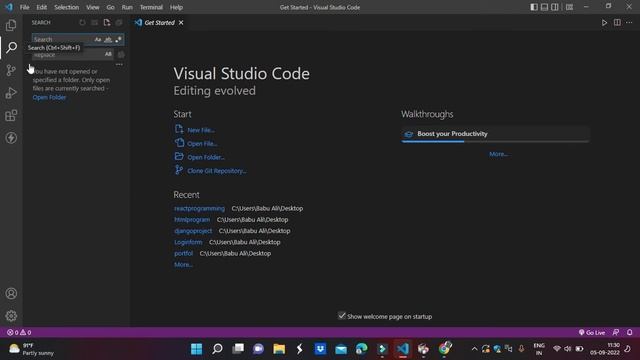Toggle Preserve Case in replace box

tap(108, 54)
